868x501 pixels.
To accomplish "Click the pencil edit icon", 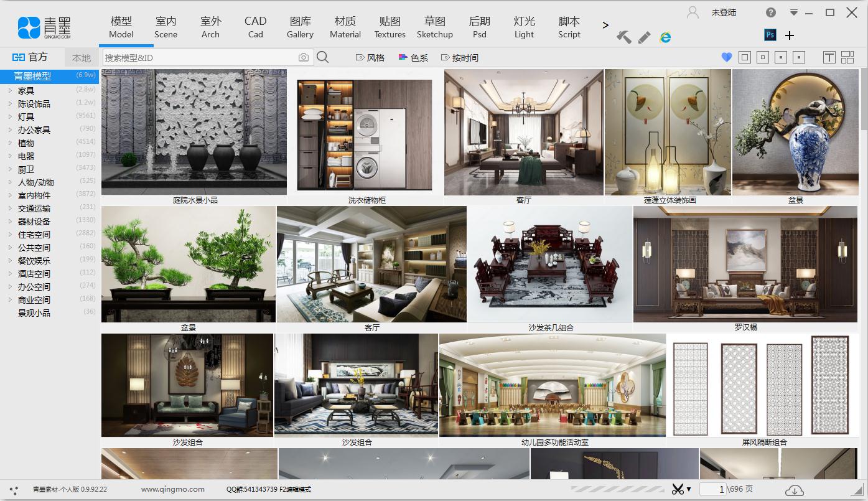I will (x=645, y=37).
